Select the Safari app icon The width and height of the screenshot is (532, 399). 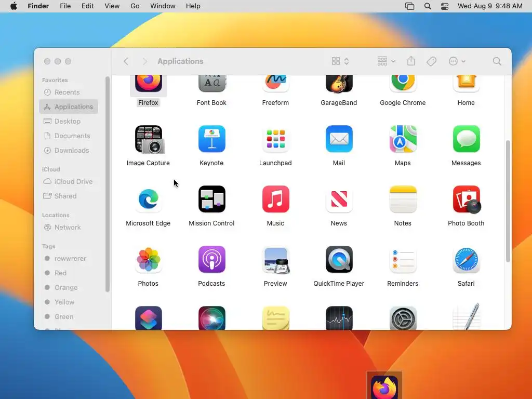pos(466,260)
